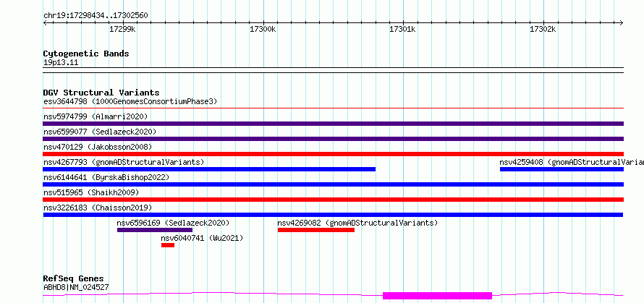Select the nsv6596169 short purple bar
The image size is (644, 303).
coord(155,230)
